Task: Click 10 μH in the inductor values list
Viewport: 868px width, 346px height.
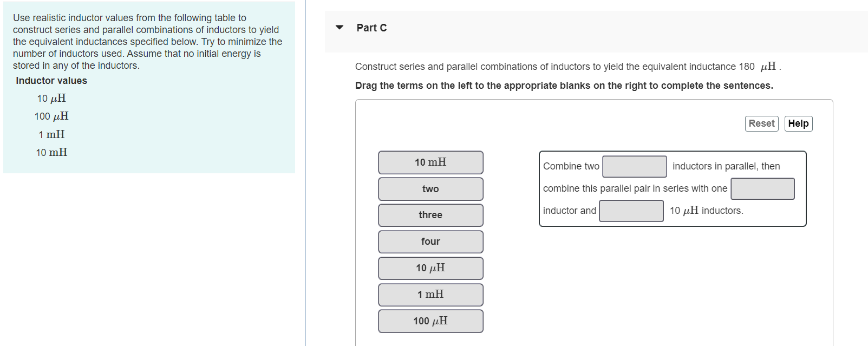Action: pyautogui.click(x=51, y=98)
